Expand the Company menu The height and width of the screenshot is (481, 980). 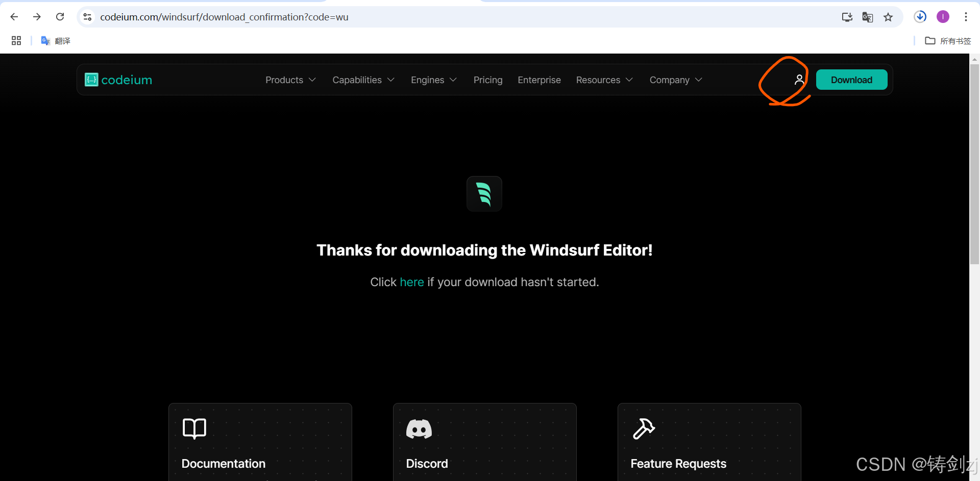(x=676, y=80)
